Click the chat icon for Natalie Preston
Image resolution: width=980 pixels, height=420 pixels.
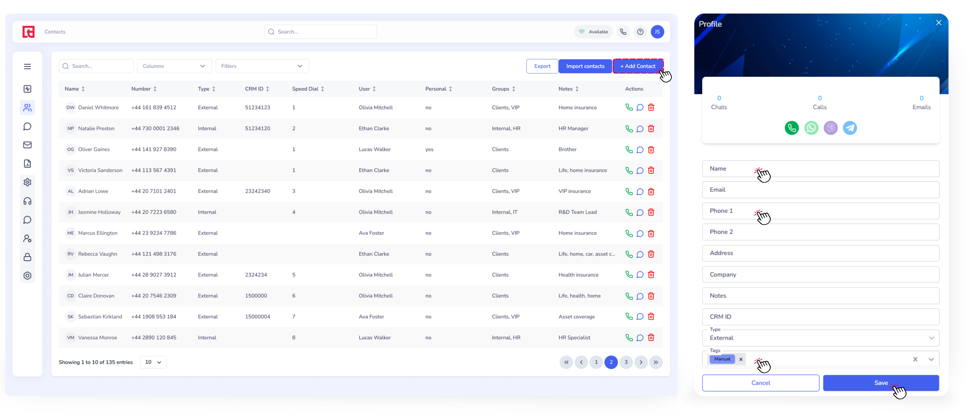click(640, 129)
